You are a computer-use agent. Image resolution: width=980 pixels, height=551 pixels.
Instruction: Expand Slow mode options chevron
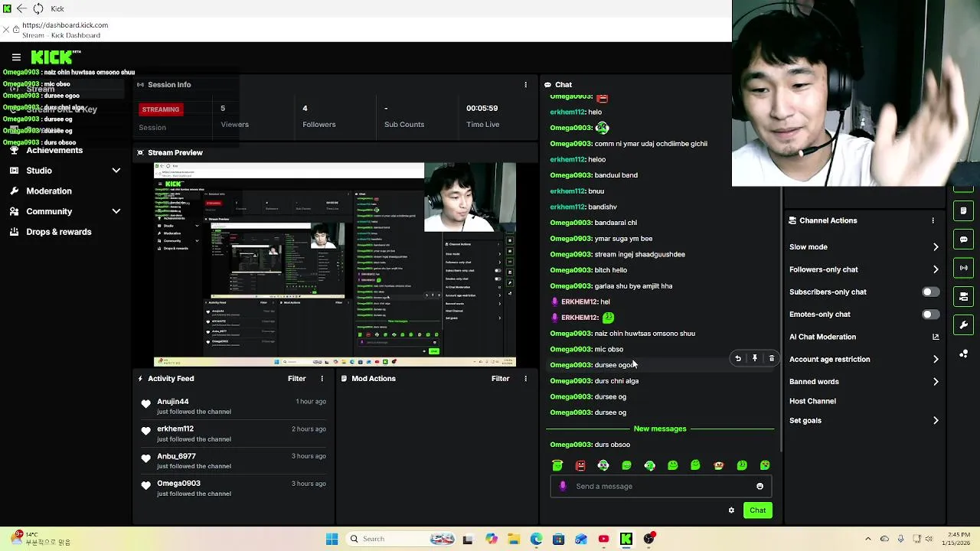coord(936,247)
